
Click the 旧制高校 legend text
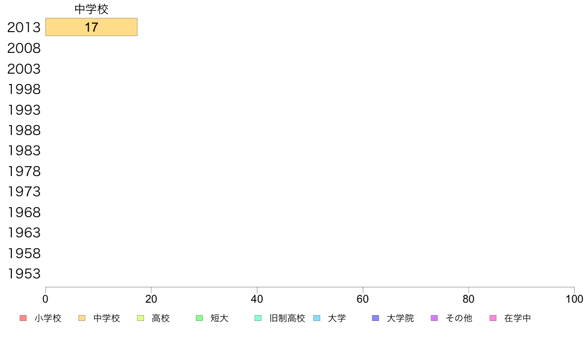[287, 318]
